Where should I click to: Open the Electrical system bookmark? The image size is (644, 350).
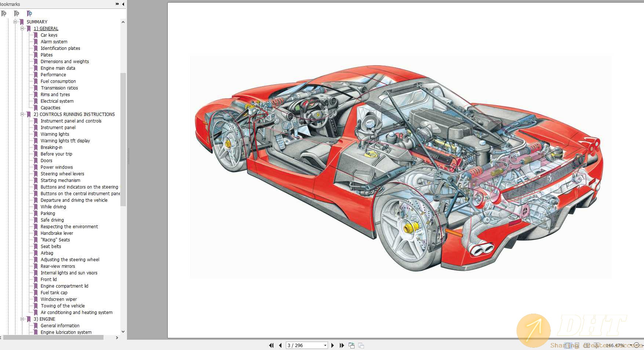click(57, 101)
